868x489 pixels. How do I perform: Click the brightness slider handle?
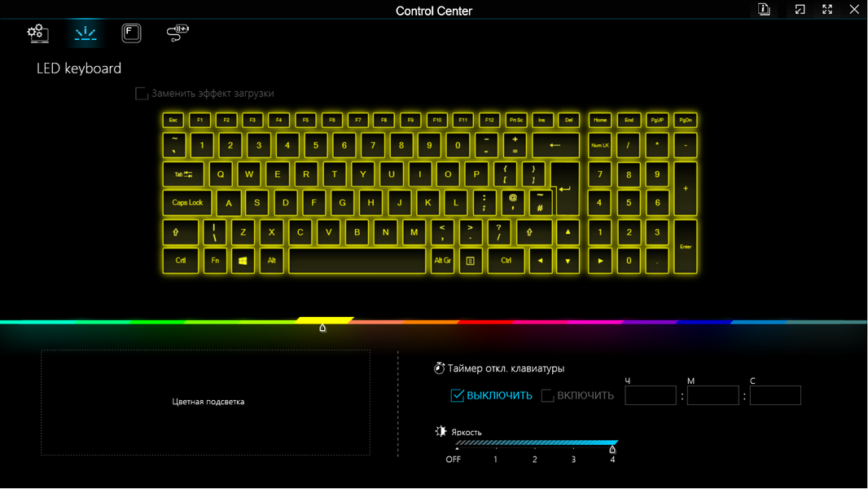[x=612, y=449]
